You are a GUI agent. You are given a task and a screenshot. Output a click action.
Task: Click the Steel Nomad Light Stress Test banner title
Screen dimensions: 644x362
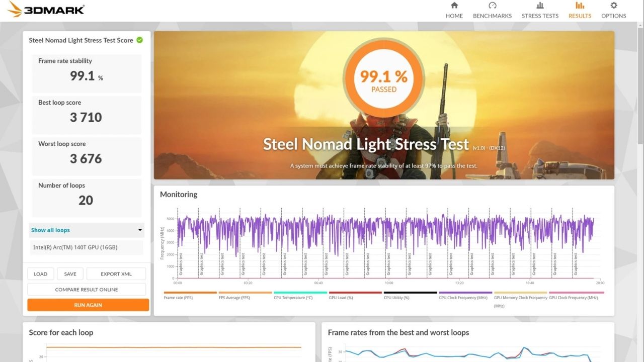366,144
